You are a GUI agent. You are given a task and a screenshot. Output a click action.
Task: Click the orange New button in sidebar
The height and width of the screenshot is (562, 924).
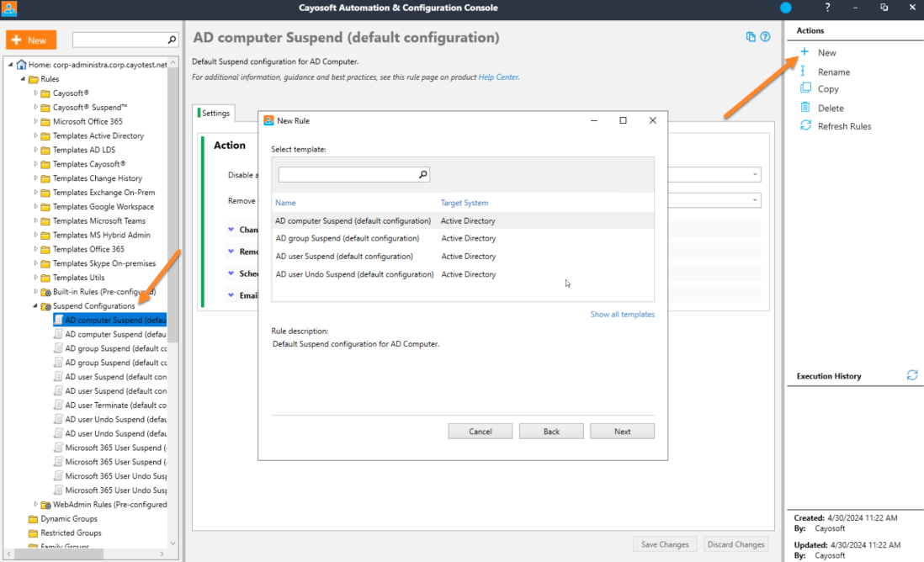coord(31,40)
